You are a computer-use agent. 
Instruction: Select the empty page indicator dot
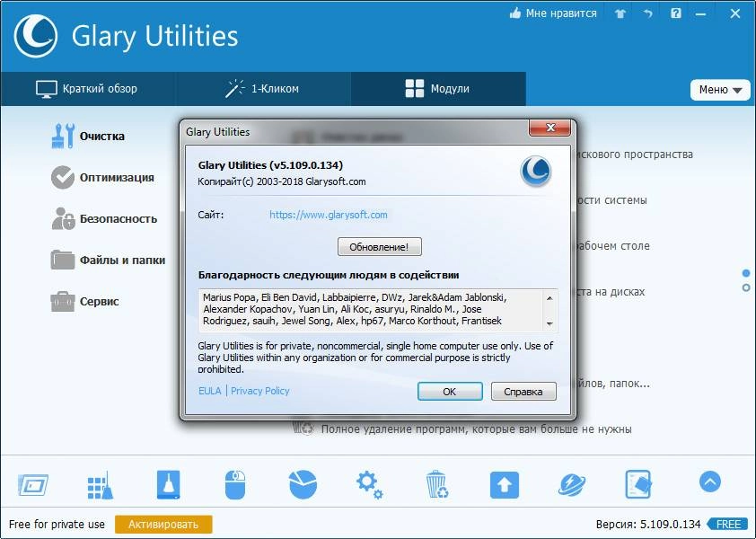tap(746, 288)
